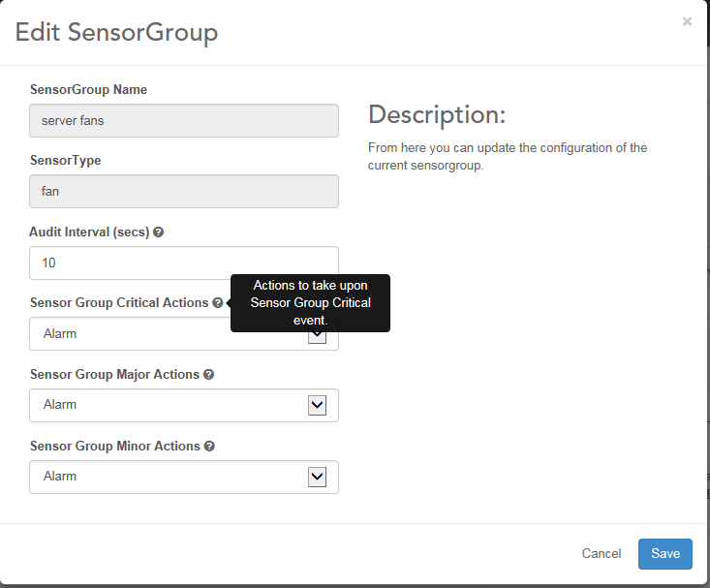Click the Audit Interval help icon
This screenshot has height=588, width=710.
pyautogui.click(x=158, y=232)
